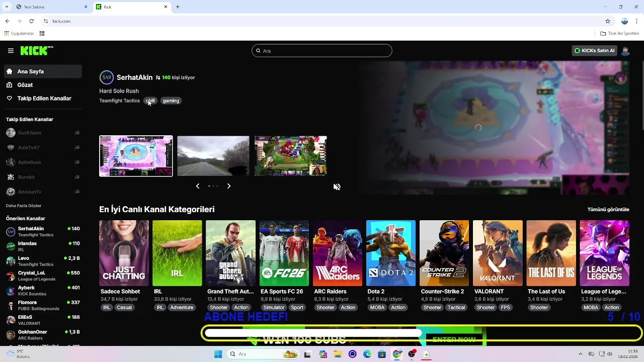Open Takip Edilen Kanallar page
Image resolution: width=644 pixels, height=362 pixels.
(43, 99)
